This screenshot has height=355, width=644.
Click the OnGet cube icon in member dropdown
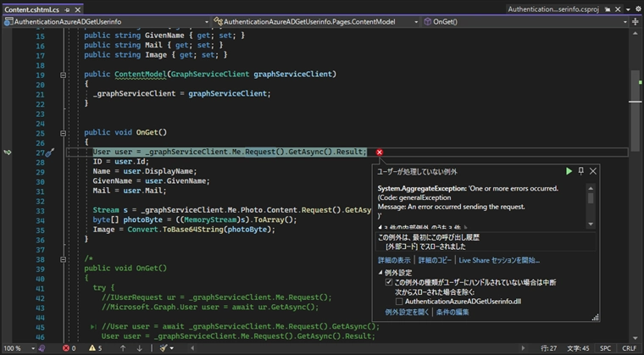point(428,22)
